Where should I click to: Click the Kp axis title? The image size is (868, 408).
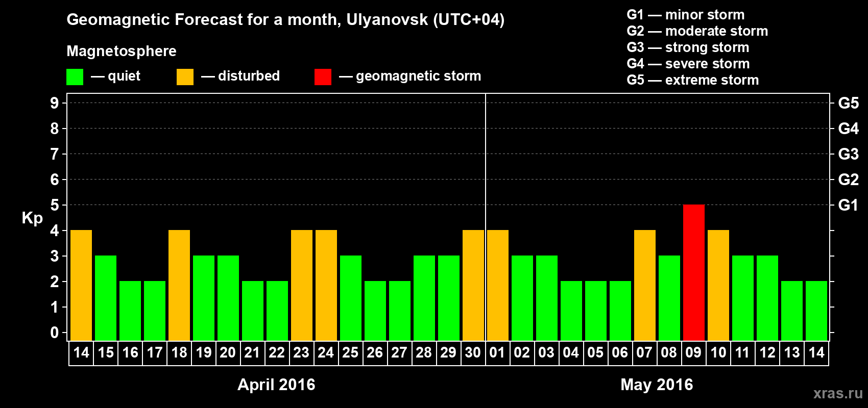click(32, 218)
